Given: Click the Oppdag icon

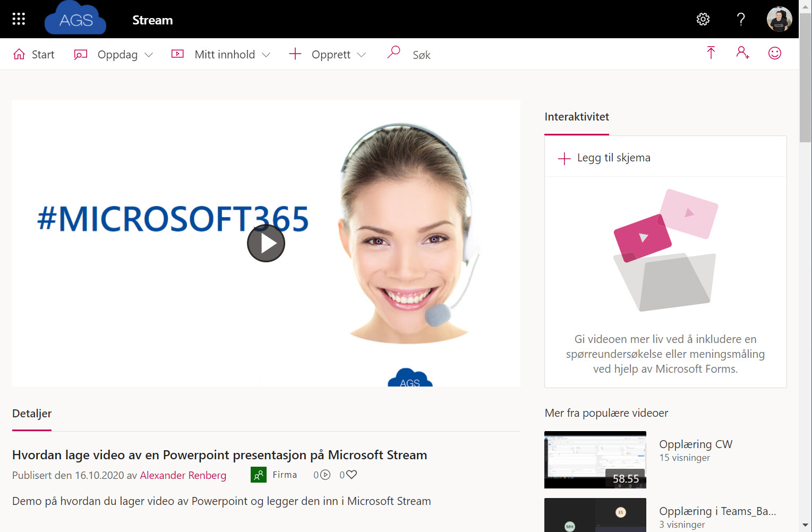Looking at the screenshot, I should 80,54.
